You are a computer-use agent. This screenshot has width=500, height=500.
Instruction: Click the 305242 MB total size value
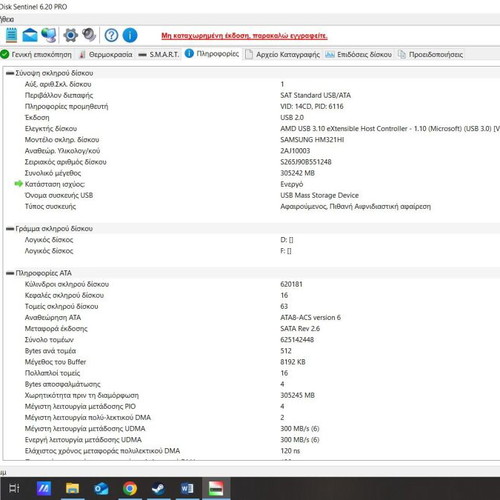click(x=297, y=173)
